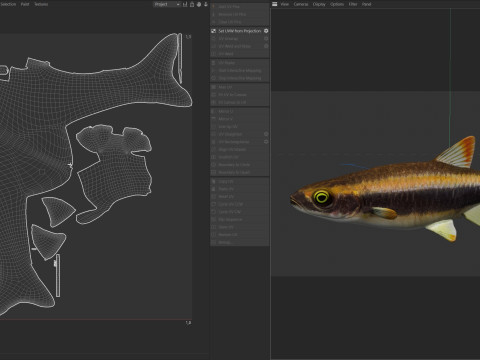
Task: Choose Set UVW from Projection
Action: [240, 31]
